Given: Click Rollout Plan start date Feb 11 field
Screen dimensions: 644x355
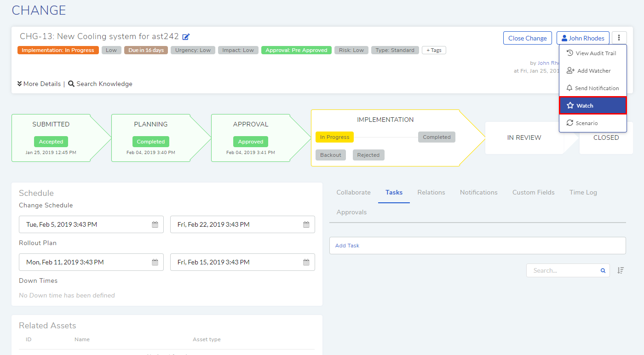Looking at the screenshot, I should (x=91, y=262).
